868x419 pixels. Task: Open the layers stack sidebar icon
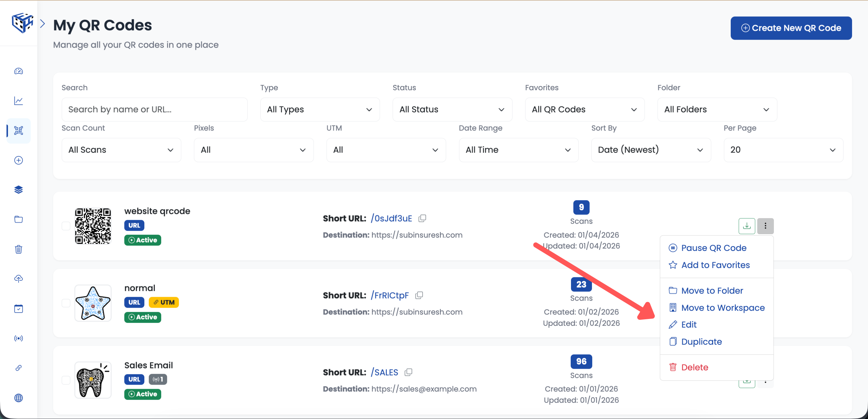click(x=19, y=190)
